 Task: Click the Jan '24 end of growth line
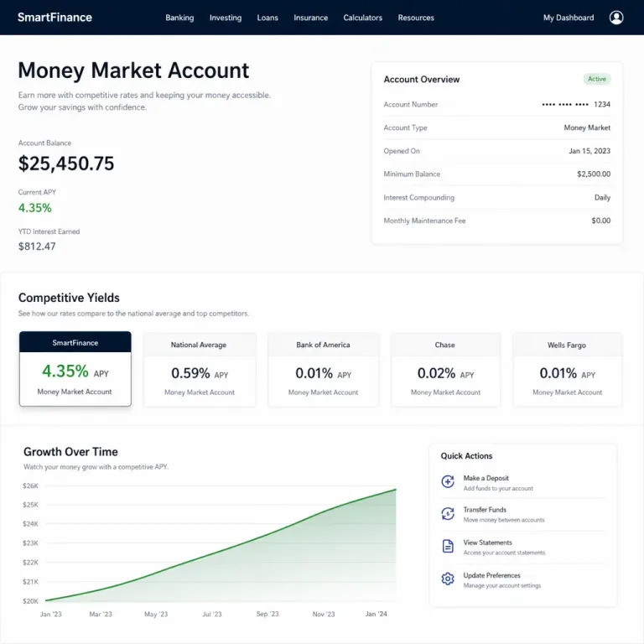pos(396,490)
